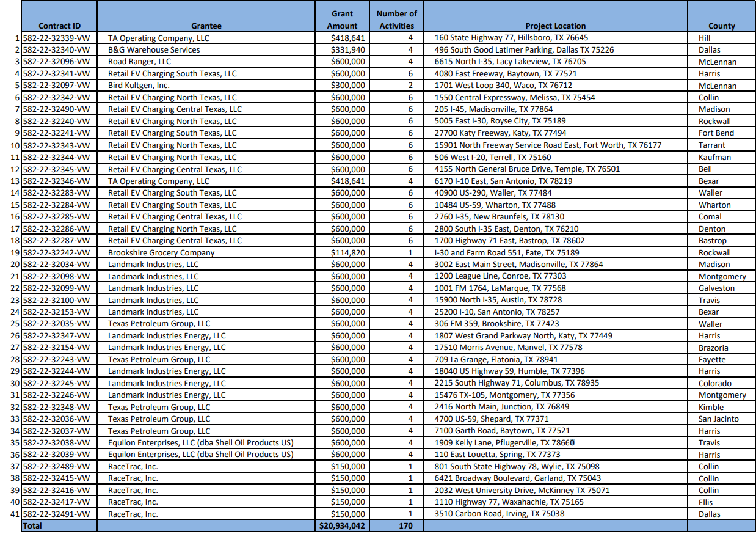The width and height of the screenshot is (756, 534).
Task: Click the Grant Amount column header
Action: (x=342, y=20)
